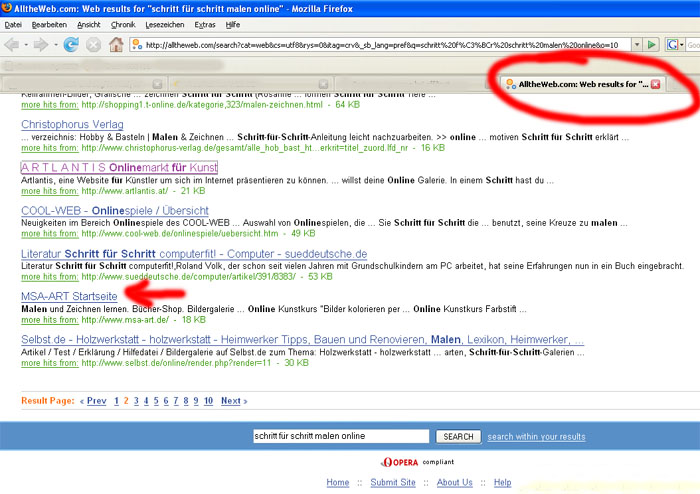The width and height of the screenshot is (700, 494).
Task: Open the Back button history dropdown arrow
Action: tap(26, 45)
